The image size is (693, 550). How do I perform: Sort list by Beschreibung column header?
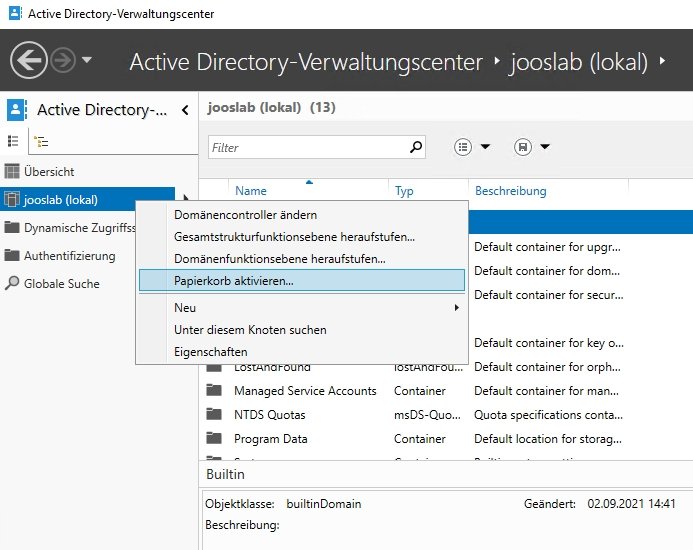tap(511, 190)
